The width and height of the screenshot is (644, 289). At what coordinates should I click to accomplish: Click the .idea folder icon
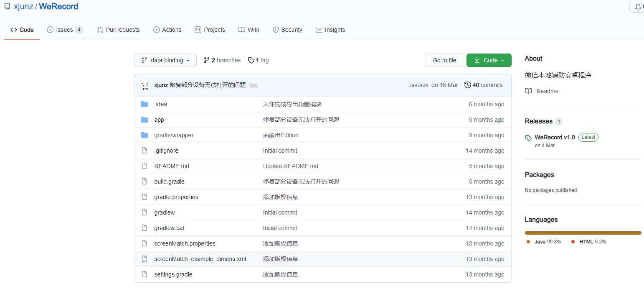point(145,104)
